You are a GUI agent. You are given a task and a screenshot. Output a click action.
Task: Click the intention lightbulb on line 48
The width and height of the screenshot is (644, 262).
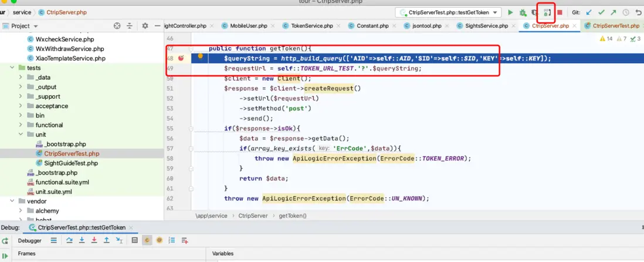tap(201, 56)
